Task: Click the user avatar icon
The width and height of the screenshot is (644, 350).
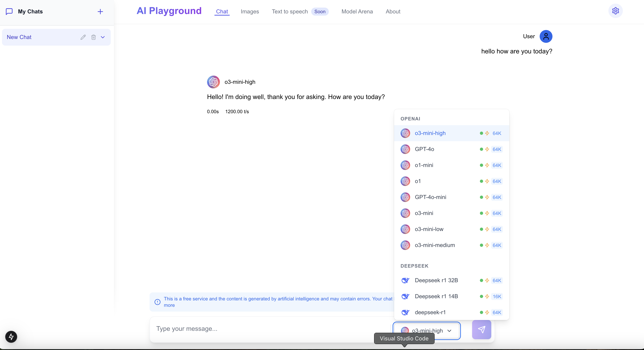Action: 546,37
